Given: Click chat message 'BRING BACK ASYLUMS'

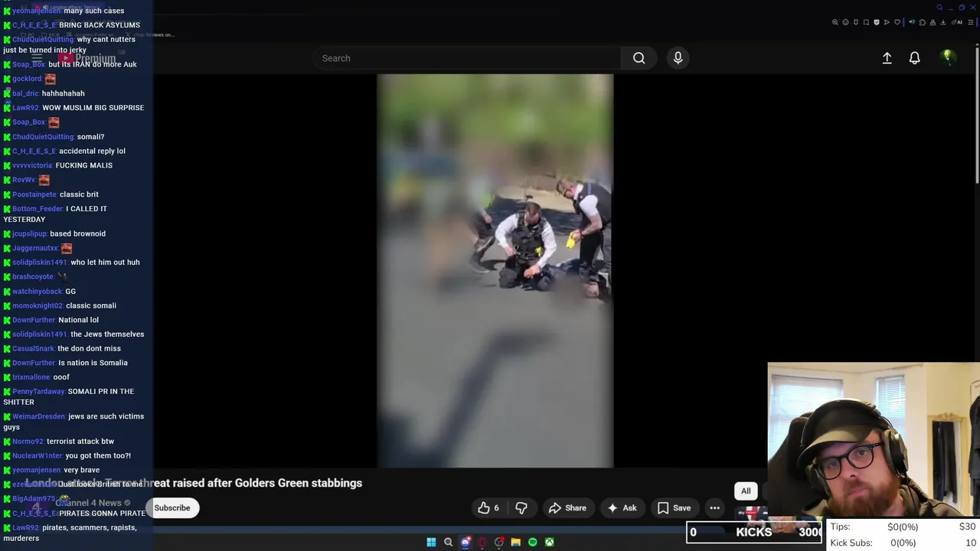Looking at the screenshot, I should pos(100,25).
